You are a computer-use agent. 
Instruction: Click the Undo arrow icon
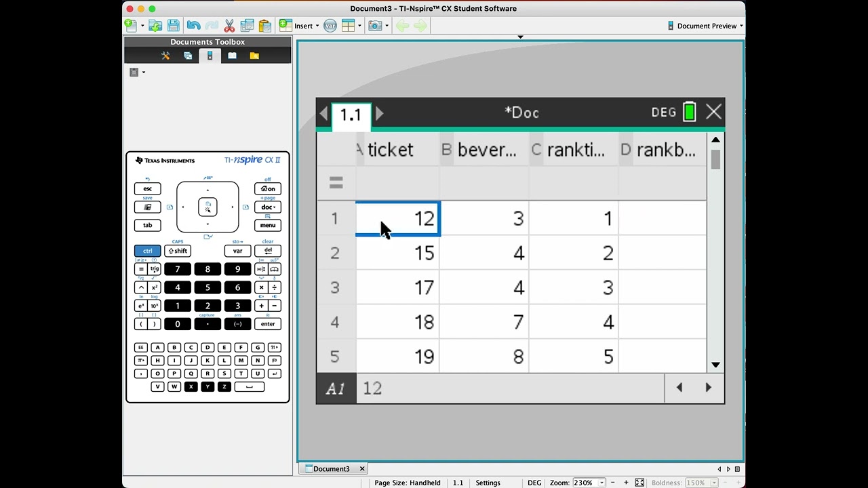(x=194, y=26)
